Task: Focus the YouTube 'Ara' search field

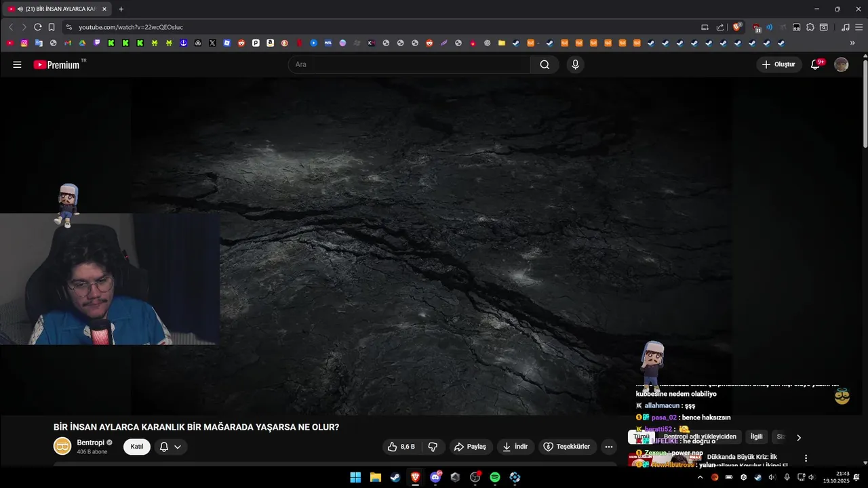Action: click(410, 64)
